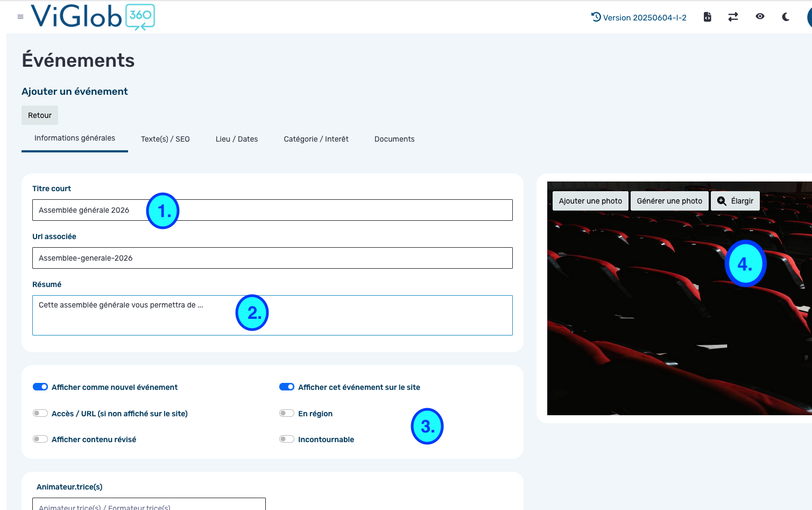This screenshot has width=812, height=510.
Task: Turn off 'Afficher cet événement sur le site'
Action: tap(287, 387)
